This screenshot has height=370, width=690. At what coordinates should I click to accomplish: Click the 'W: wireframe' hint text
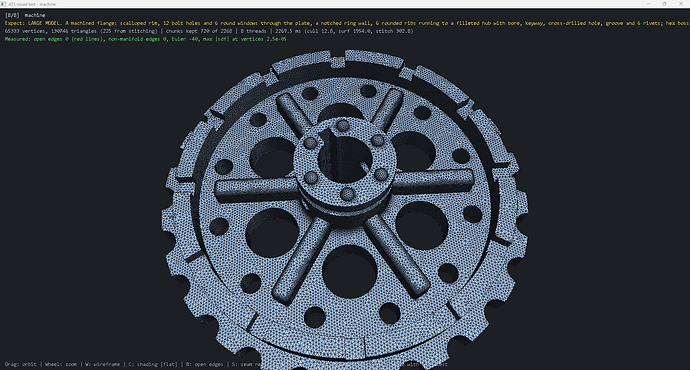(103, 364)
